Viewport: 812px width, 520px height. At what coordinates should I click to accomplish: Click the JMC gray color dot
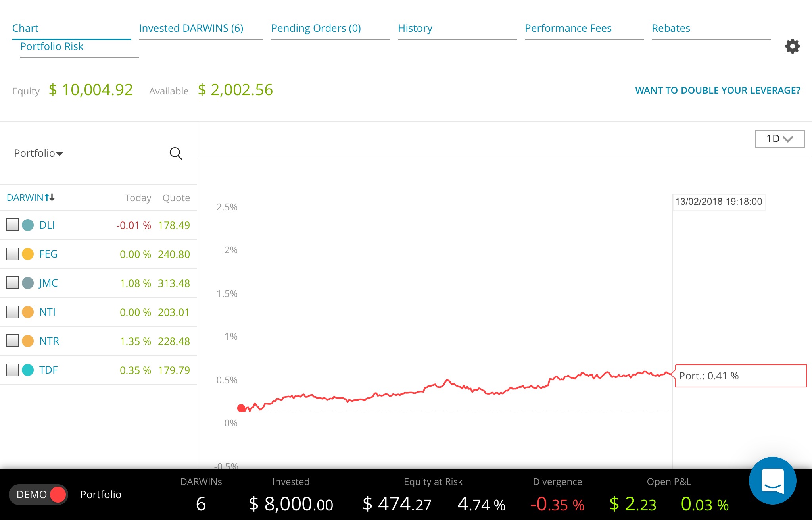point(28,283)
